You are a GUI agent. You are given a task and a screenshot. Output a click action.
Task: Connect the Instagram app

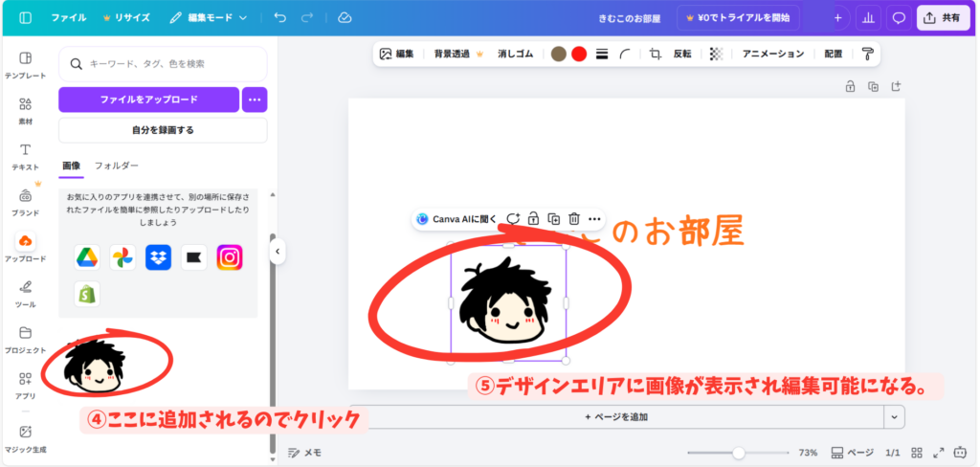230,256
